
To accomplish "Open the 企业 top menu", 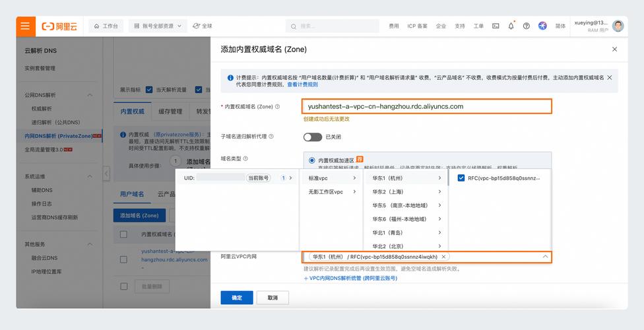I will [441, 26].
